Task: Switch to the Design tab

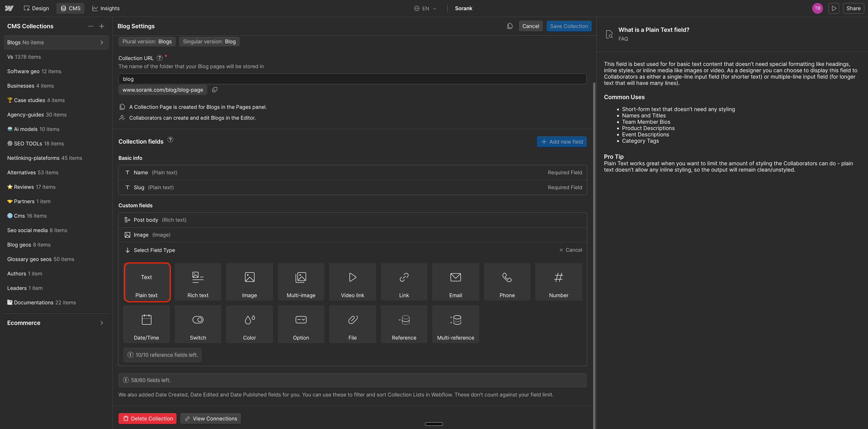Action: click(x=36, y=8)
